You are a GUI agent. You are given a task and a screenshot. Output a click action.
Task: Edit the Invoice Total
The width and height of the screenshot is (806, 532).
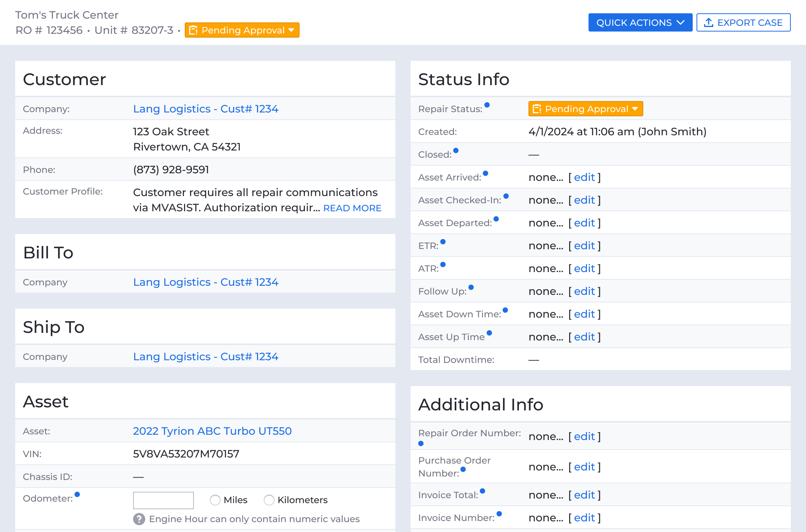coord(584,495)
